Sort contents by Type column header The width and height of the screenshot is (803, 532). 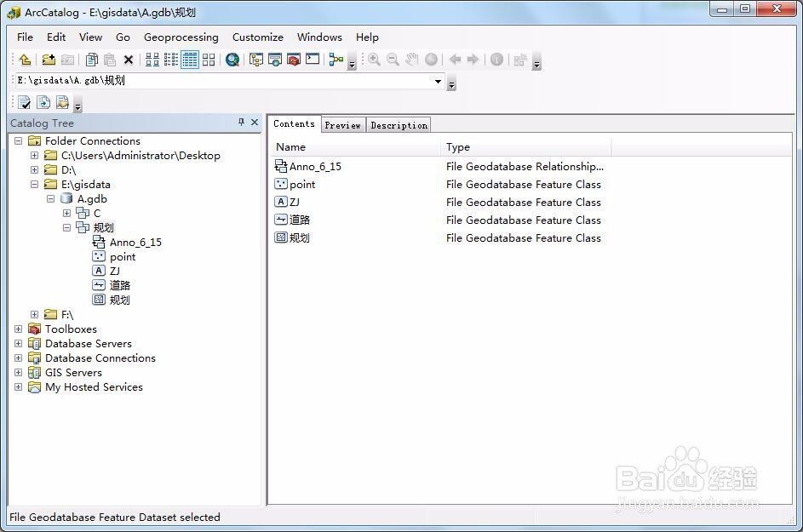(x=526, y=147)
